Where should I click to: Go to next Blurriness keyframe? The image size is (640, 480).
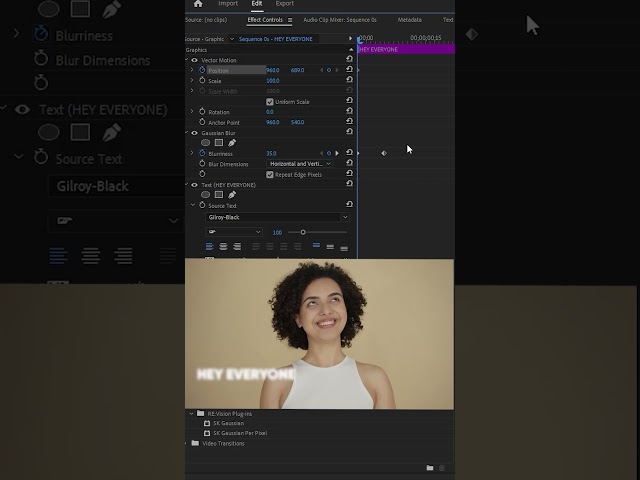[x=337, y=153]
